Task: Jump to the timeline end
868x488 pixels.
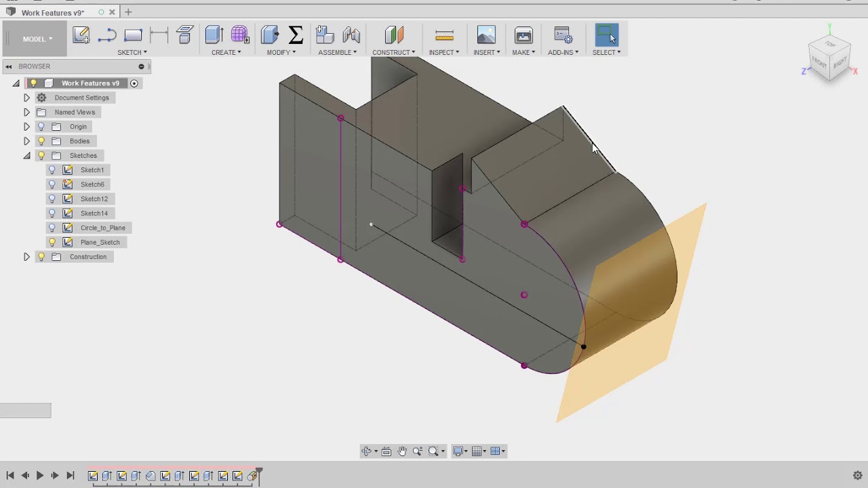Action: (70, 476)
